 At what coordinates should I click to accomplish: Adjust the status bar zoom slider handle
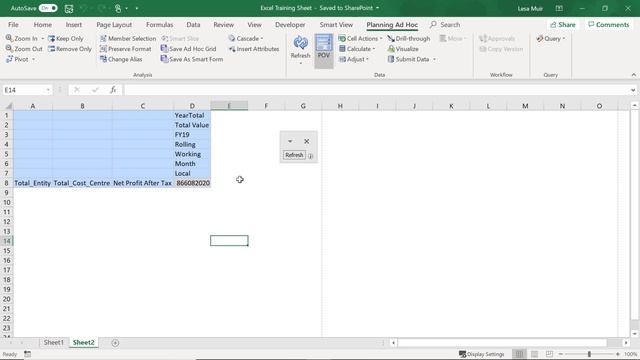coord(589,354)
